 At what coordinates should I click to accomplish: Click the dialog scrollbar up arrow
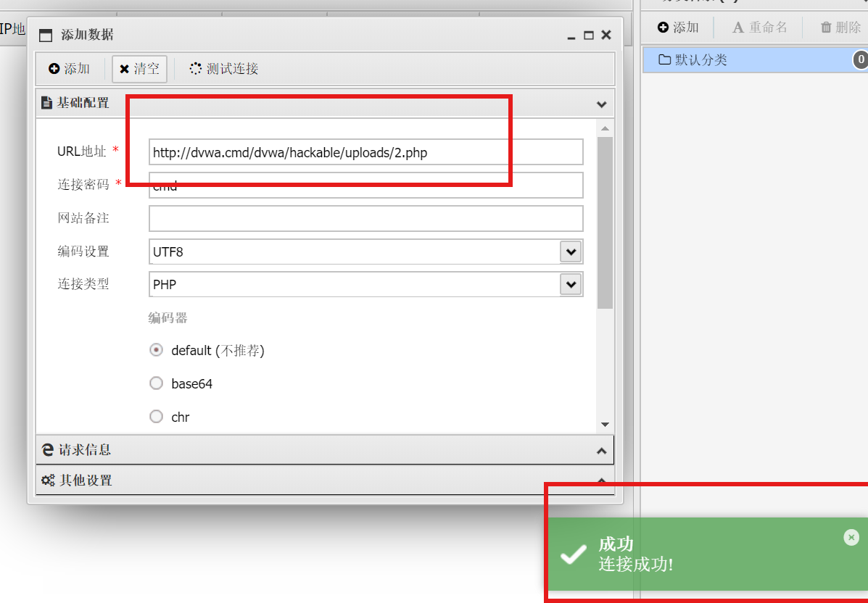tap(605, 128)
